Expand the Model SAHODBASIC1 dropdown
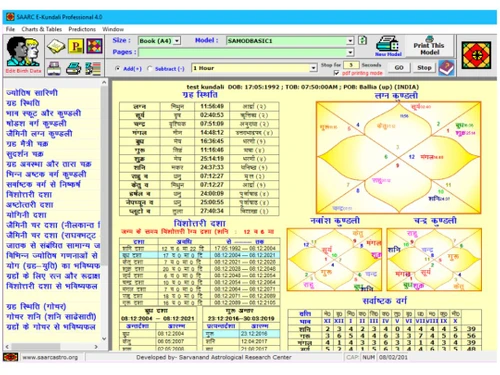500x375 pixels. [350, 41]
